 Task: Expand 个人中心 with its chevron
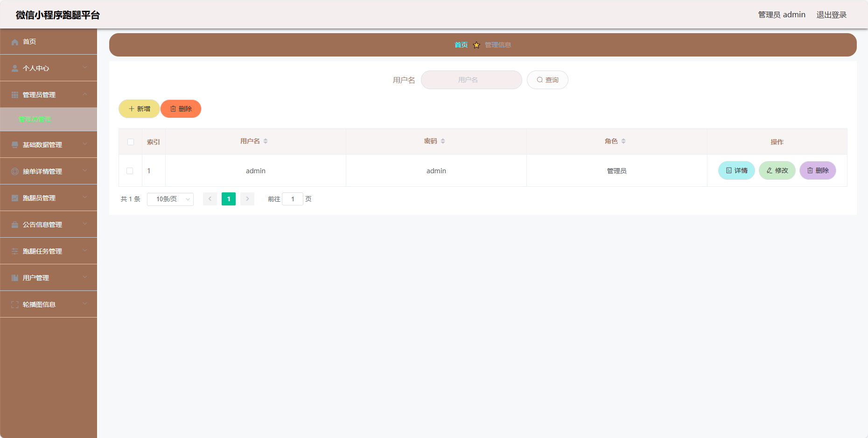point(85,67)
